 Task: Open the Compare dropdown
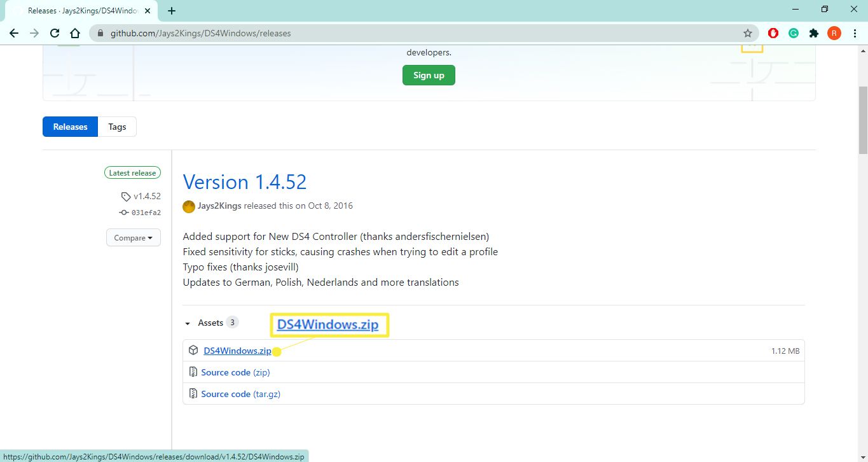point(134,237)
